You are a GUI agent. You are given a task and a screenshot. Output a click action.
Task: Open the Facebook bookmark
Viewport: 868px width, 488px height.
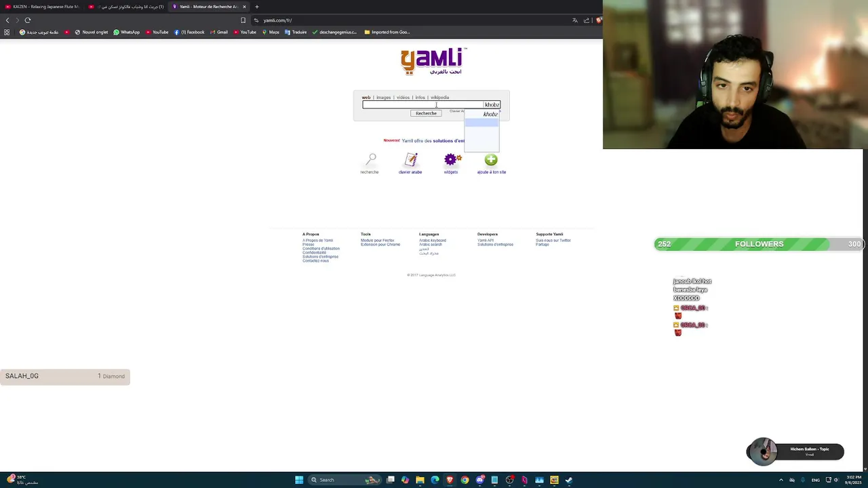tap(189, 32)
